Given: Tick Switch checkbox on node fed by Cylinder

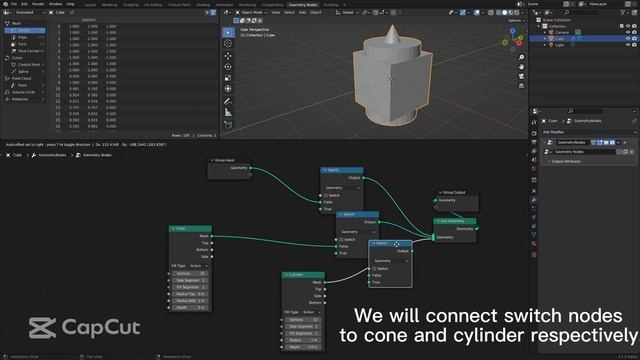Looking at the screenshot, I should (374, 269).
